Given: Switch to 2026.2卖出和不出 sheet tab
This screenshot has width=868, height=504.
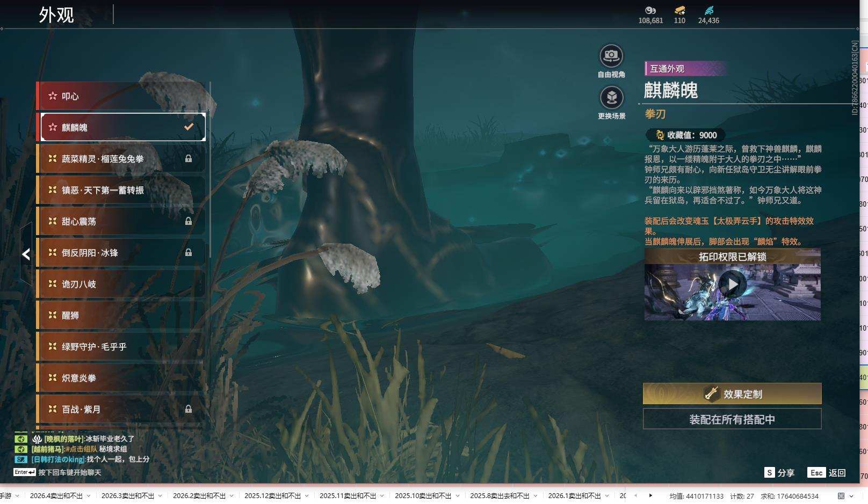Looking at the screenshot, I should point(199,496).
